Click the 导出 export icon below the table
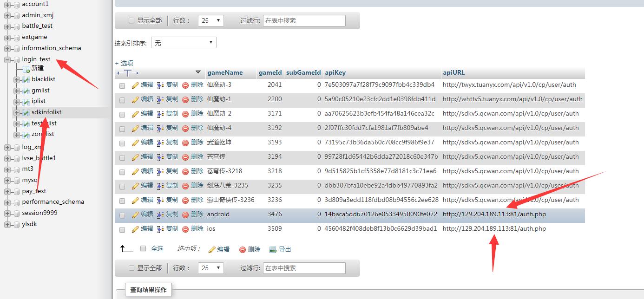This screenshot has height=299, width=644. [x=273, y=250]
